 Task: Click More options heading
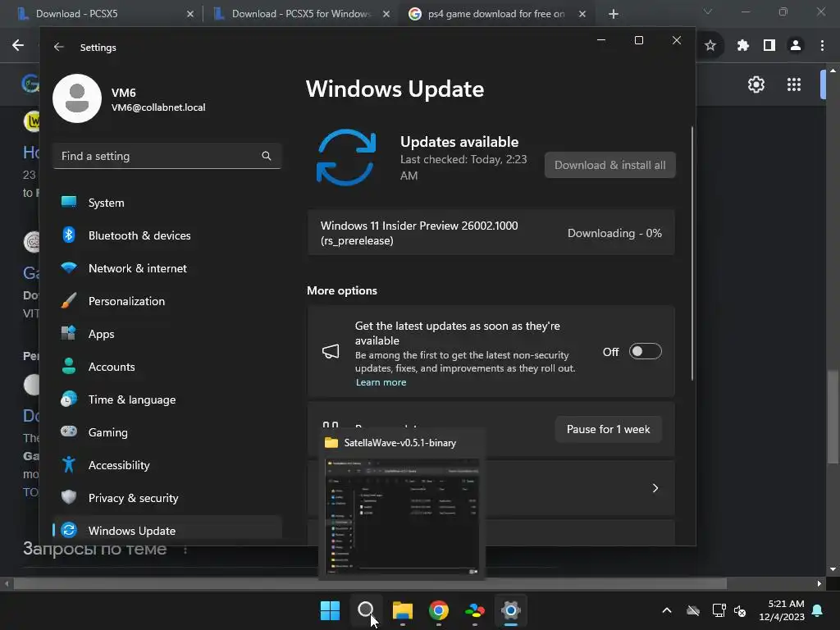point(342,290)
